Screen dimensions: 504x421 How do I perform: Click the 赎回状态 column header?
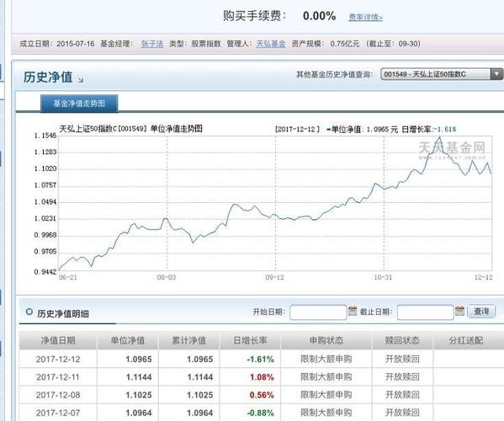click(402, 340)
